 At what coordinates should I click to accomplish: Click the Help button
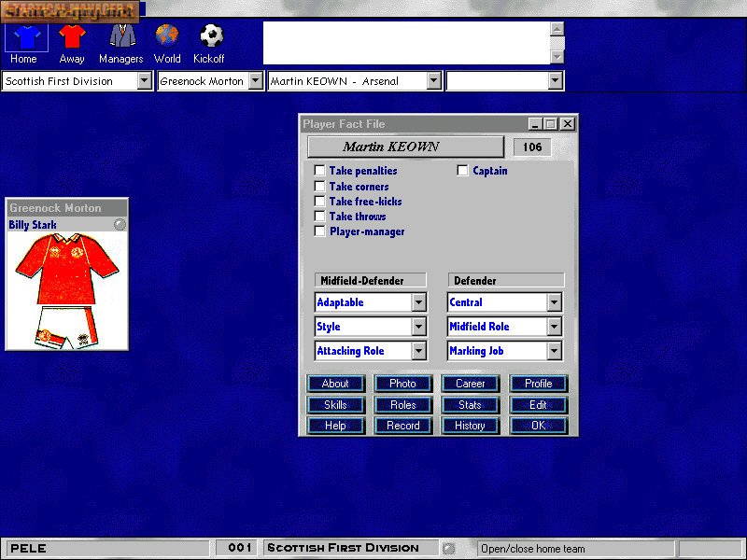(x=336, y=426)
